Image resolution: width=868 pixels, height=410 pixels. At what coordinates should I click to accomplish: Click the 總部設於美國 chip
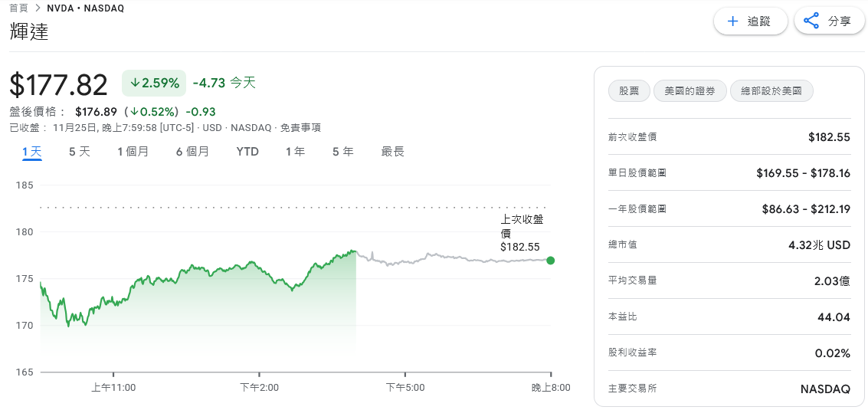pos(771,91)
